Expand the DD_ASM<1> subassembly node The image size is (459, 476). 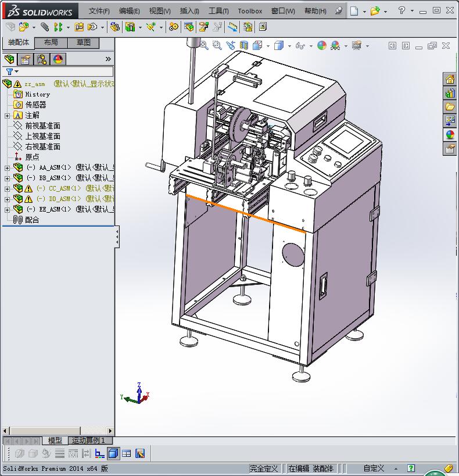coord(7,199)
